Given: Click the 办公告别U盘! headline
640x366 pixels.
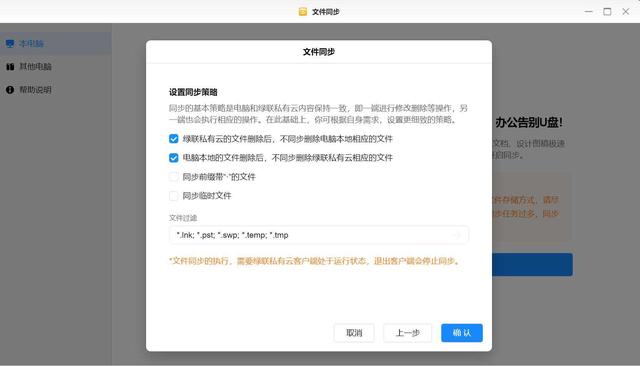Looking at the screenshot, I should (x=529, y=122).
